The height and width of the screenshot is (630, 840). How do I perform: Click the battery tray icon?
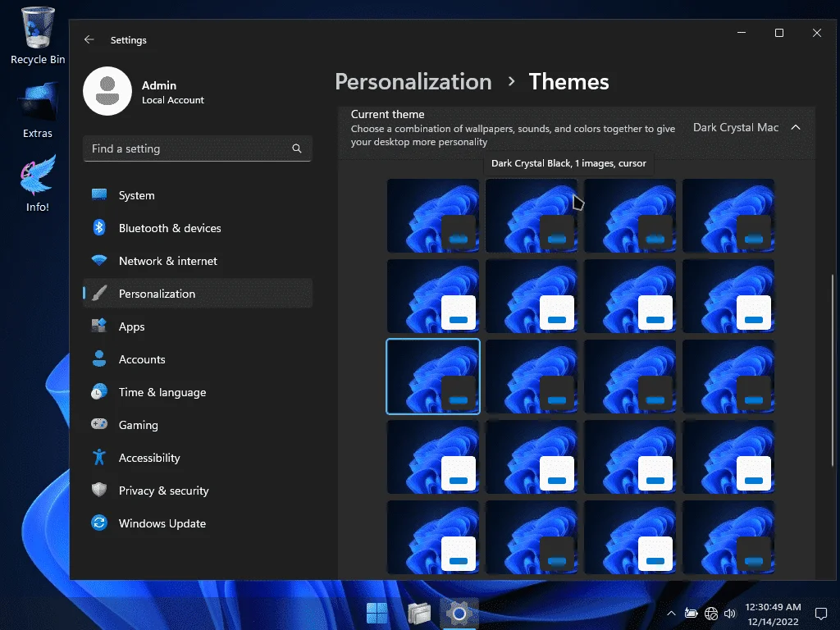tap(691, 614)
